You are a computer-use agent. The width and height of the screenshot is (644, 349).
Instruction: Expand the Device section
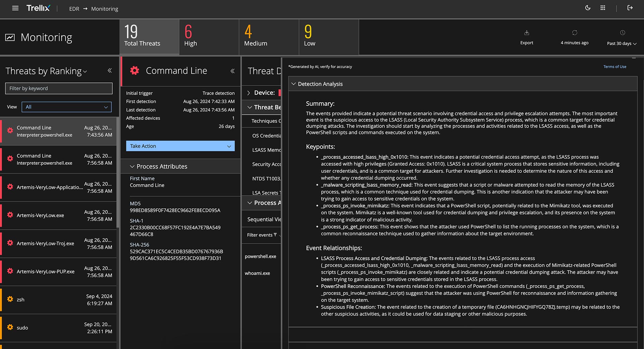pyautogui.click(x=249, y=93)
